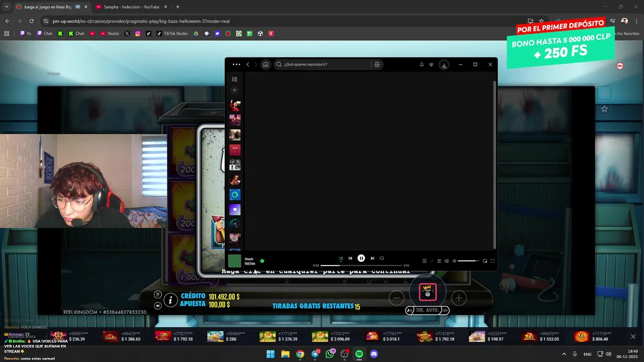
Task: Open artist Kid Fran link
Action: point(250,263)
